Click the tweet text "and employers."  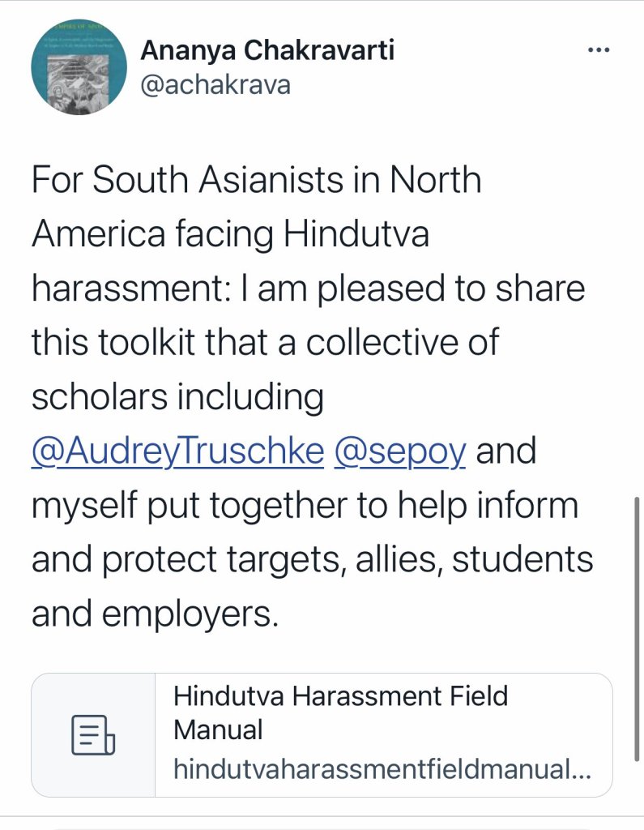pyautogui.click(x=155, y=615)
